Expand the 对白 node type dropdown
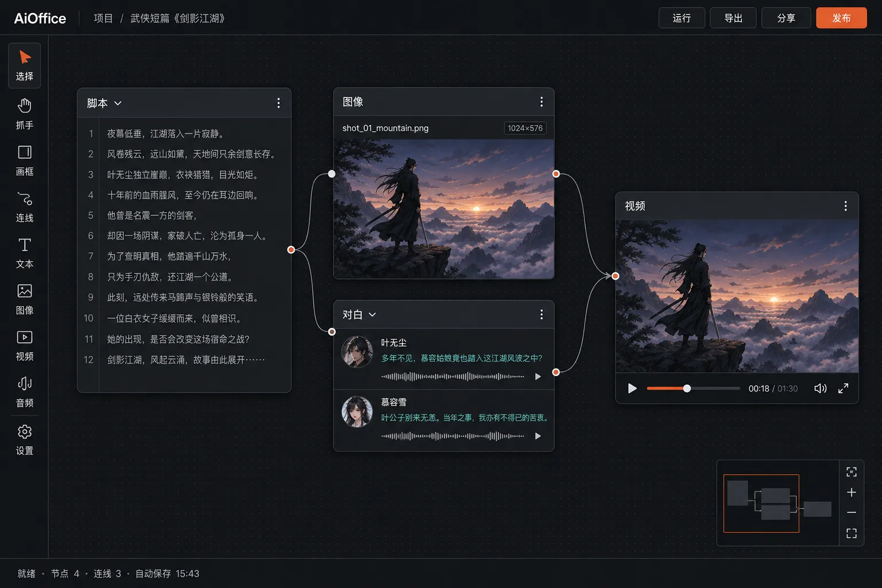Image resolution: width=882 pixels, height=588 pixels. click(x=372, y=315)
